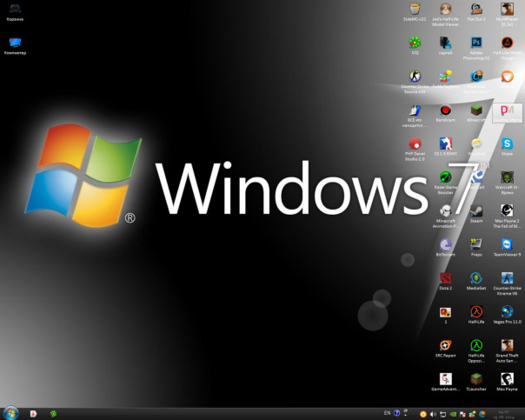The height and width of the screenshot is (420, 525).
Task: Open the Bandicam recorder shortcut
Action: tap(445, 113)
